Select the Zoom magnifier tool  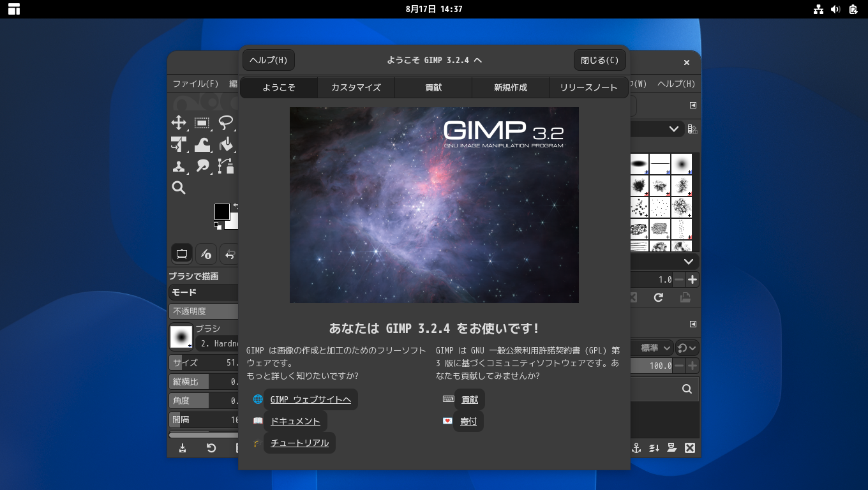tap(179, 188)
